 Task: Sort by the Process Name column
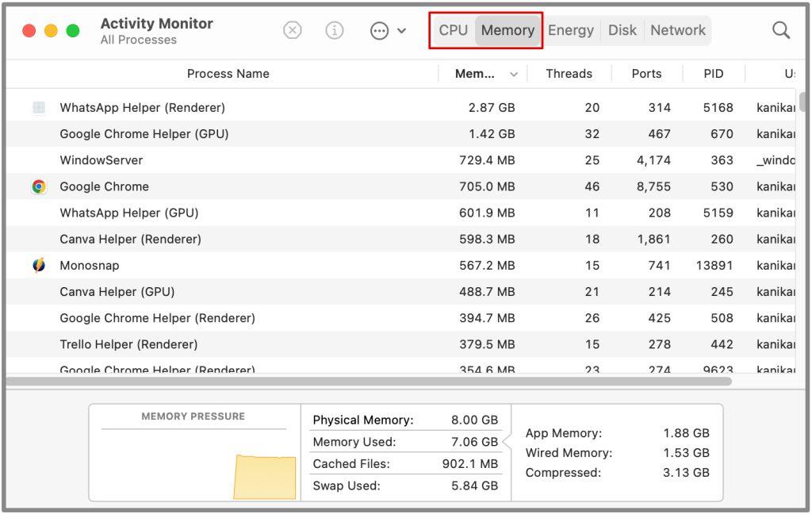(228, 74)
